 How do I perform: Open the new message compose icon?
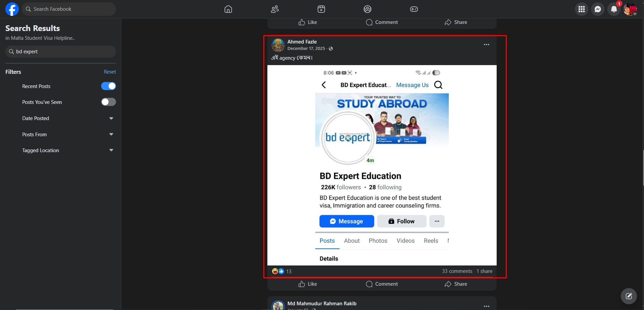[629, 296]
